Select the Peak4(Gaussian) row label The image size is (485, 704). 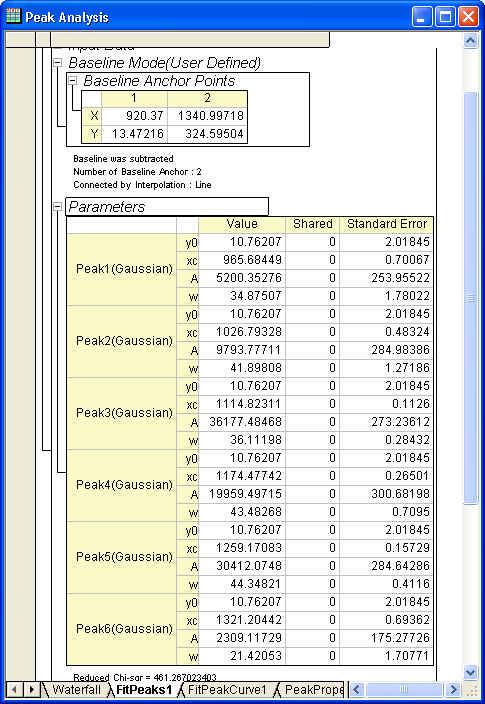[124, 485]
